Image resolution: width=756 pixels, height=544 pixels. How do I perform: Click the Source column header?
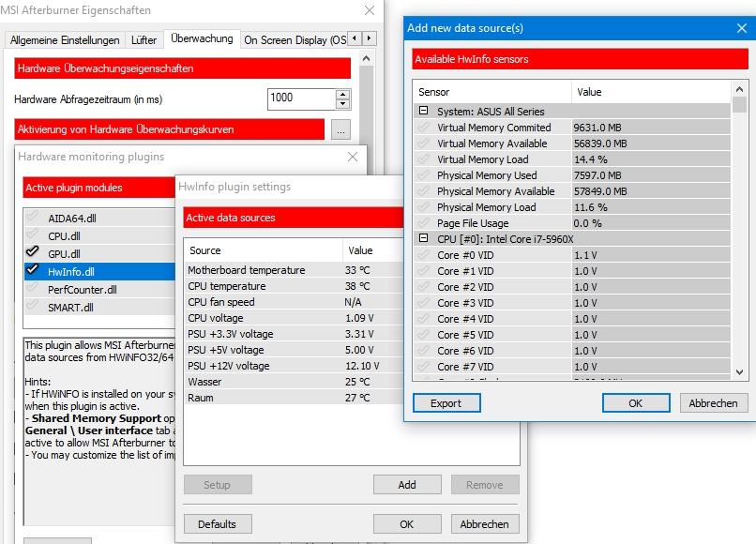click(264, 250)
